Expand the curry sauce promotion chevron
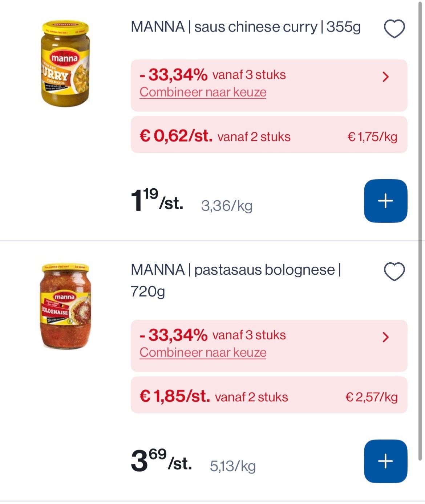425x504 pixels. [386, 77]
